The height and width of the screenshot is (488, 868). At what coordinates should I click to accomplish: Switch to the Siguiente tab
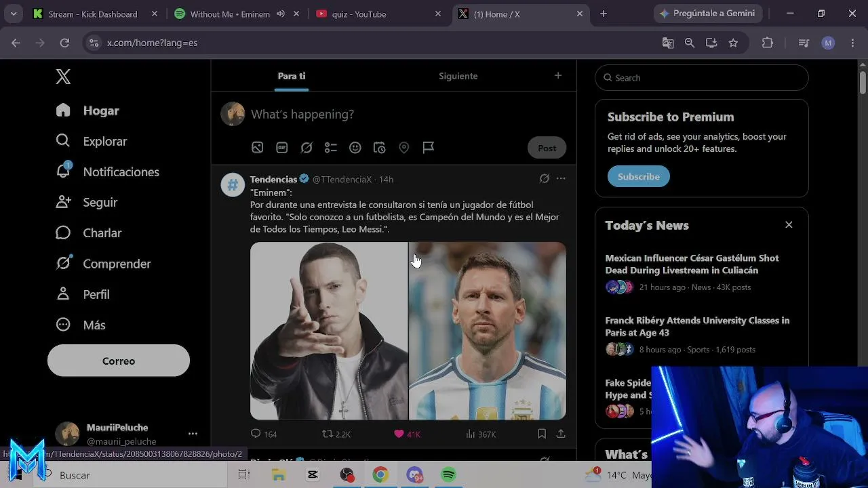coord(458,76)
